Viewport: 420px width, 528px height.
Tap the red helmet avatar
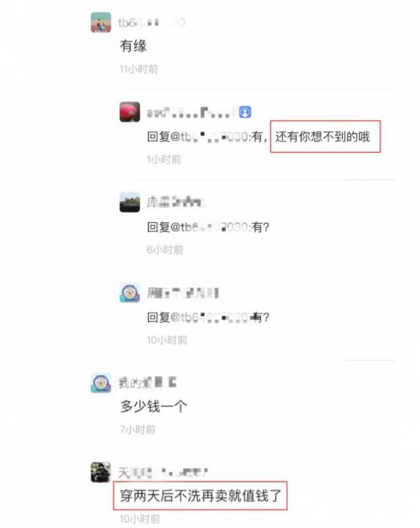coord(129,112)
